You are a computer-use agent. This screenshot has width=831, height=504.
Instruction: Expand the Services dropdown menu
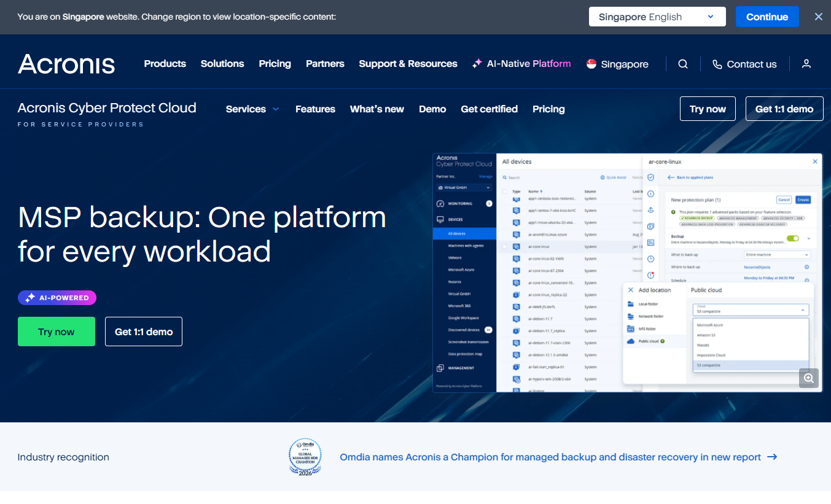252,109
